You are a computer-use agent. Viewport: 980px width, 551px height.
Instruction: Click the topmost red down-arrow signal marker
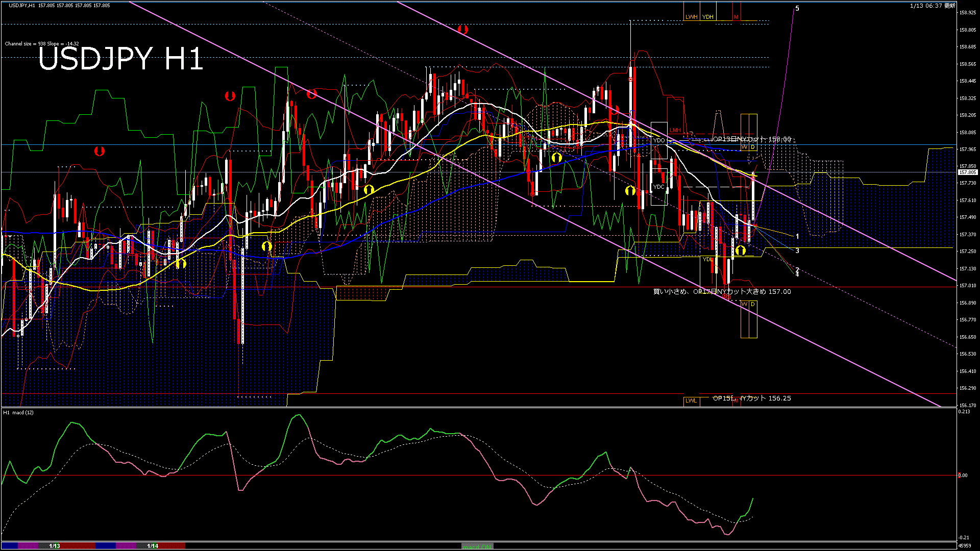462,30
